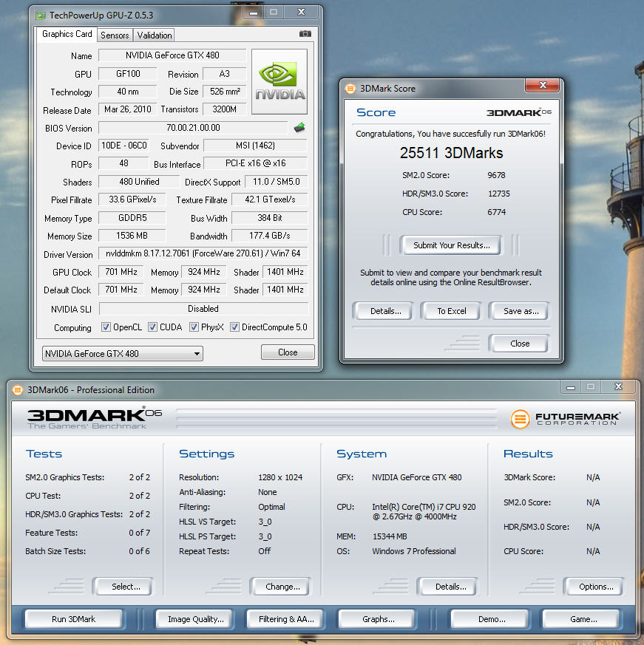Image resolution: width=644 pixels, height=645 pixels.
Task: Open the NVIDIA GeForce GTX 480 dropdown
Action: point(122,353)
